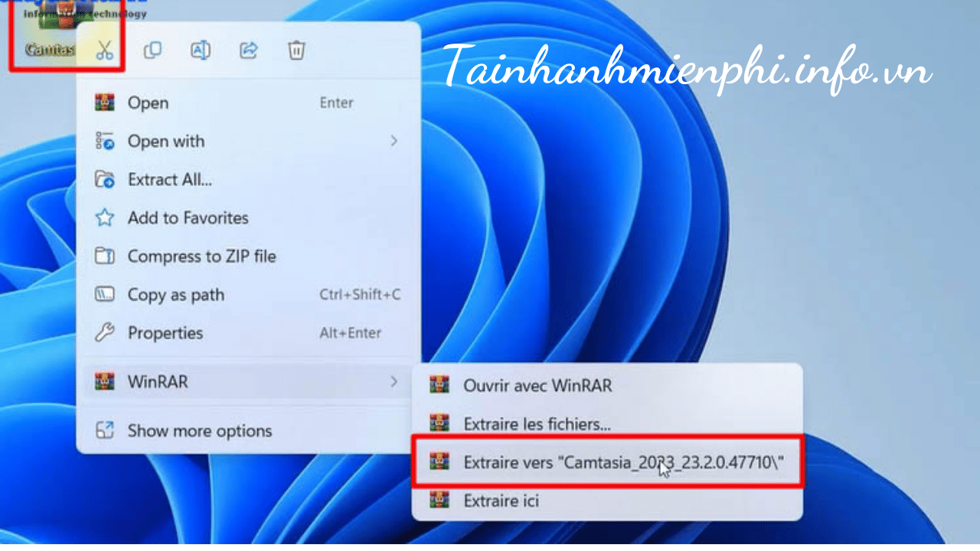Click the wrench icon beside Properties
The height and width of the screenshot is (551, 980).
(x=104, y=333)
